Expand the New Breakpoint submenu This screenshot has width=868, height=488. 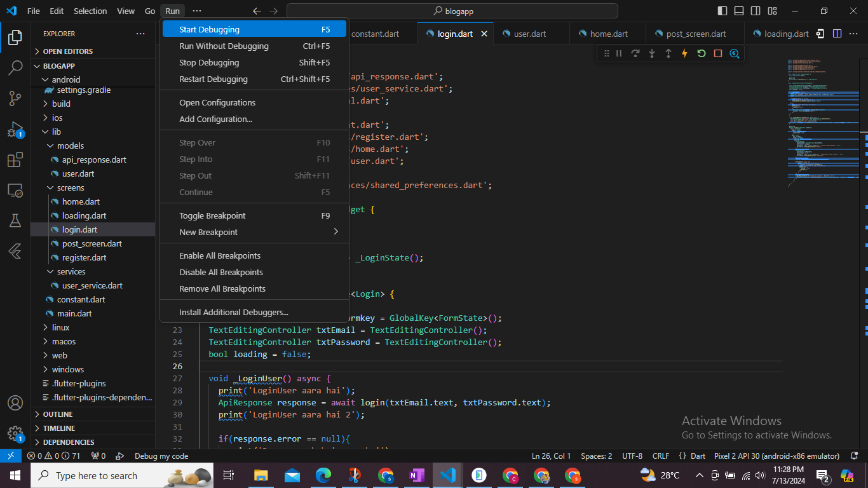coord(210,232)
